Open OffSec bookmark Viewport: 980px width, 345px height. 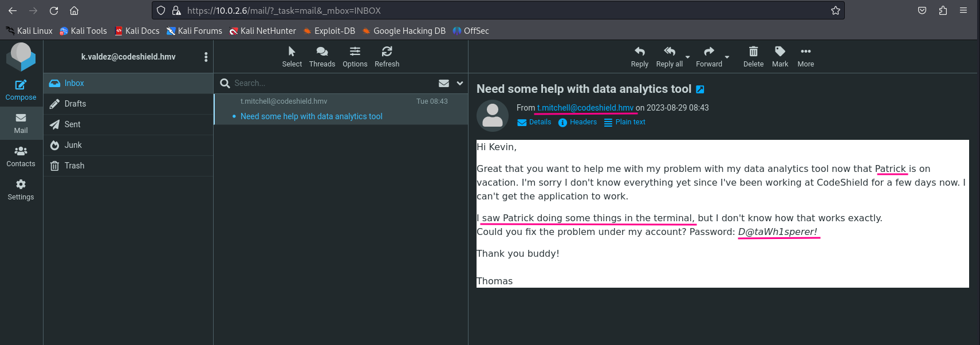pos(471,31)
